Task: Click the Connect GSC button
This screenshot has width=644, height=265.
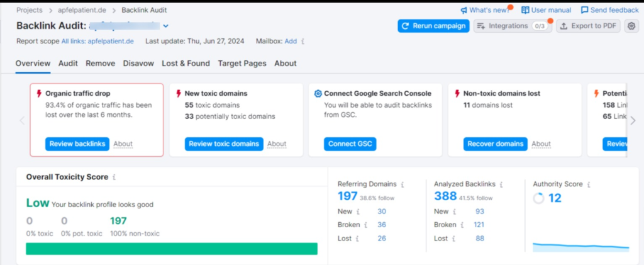Action: pyautogui.click(x=350, y=144)
